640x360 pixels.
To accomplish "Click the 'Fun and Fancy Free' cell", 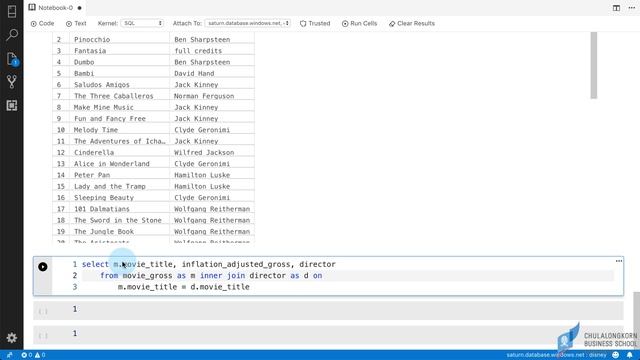I will 110,119.
